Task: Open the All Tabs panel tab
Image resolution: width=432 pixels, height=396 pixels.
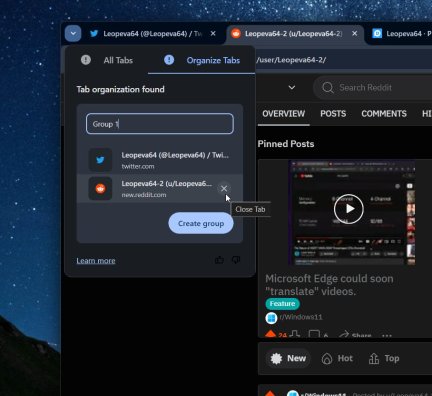Action: [107, 60]
